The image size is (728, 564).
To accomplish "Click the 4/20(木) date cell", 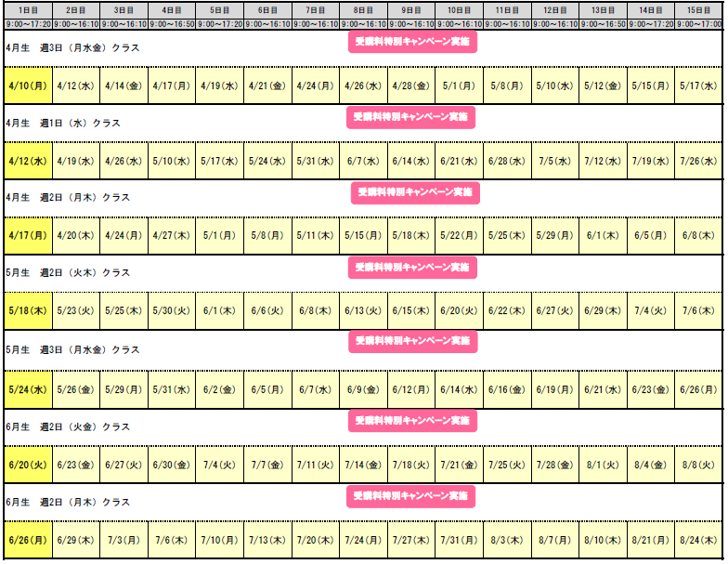I will point(76,235).
